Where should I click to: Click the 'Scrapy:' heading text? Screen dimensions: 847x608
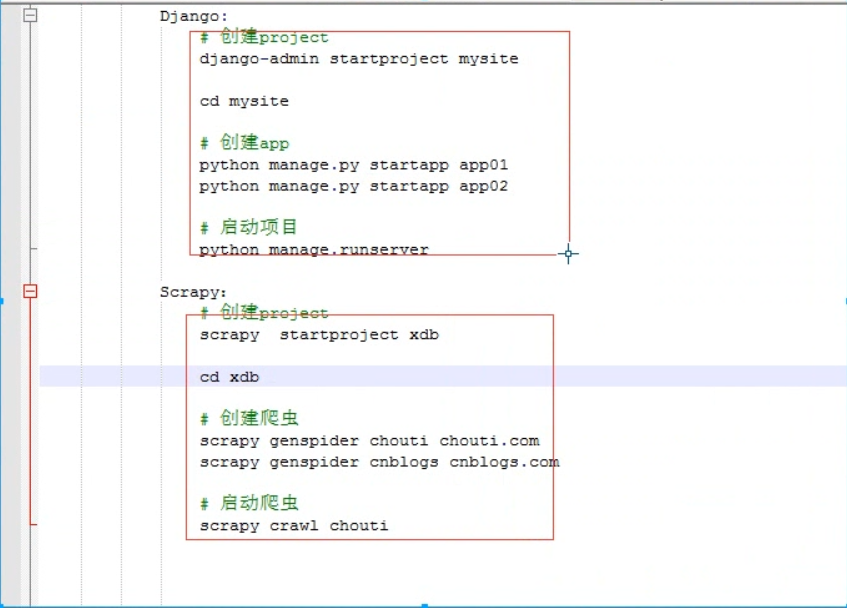[193, 293]
